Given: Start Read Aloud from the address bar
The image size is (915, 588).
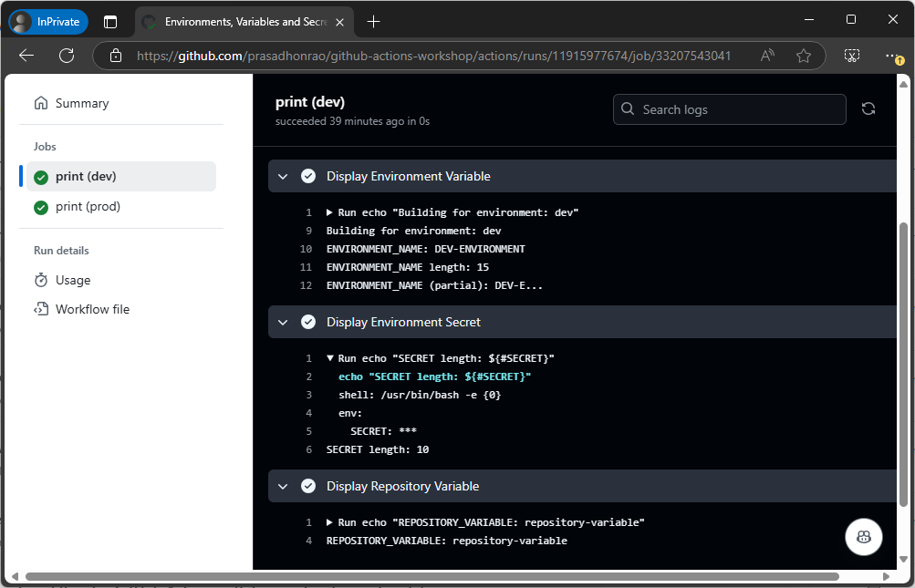Looking at the screenshot, I should coord(767,56).
